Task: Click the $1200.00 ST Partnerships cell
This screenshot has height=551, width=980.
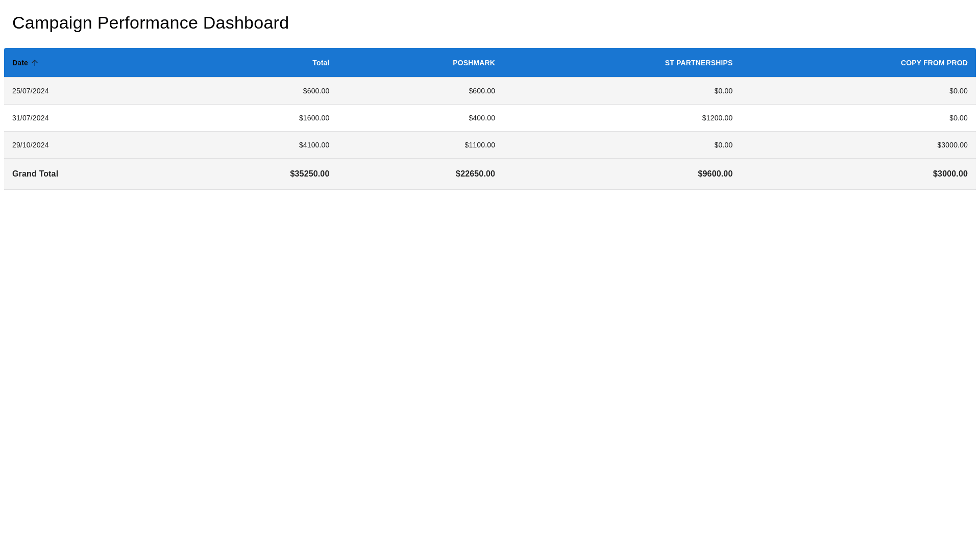Action: (717, 118)
